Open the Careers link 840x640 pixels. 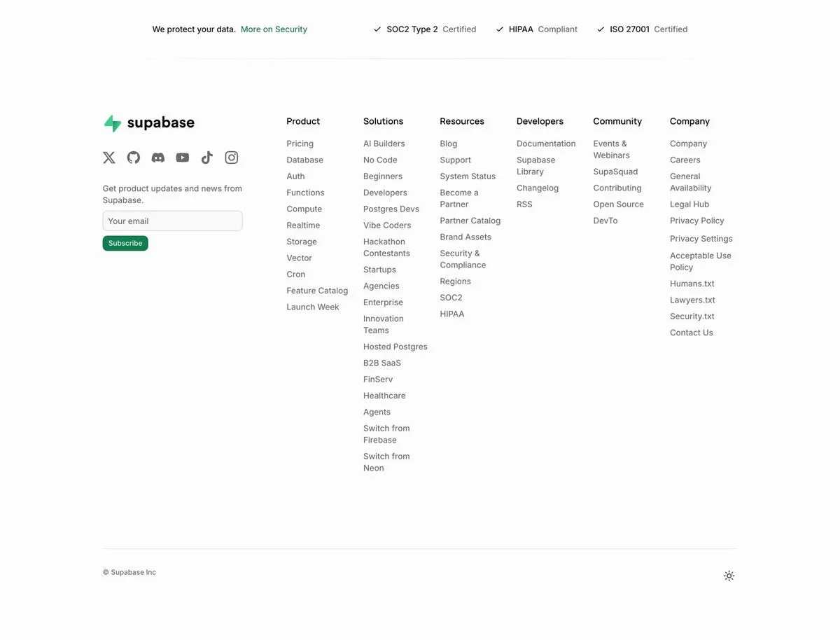(x=685, y=160)
